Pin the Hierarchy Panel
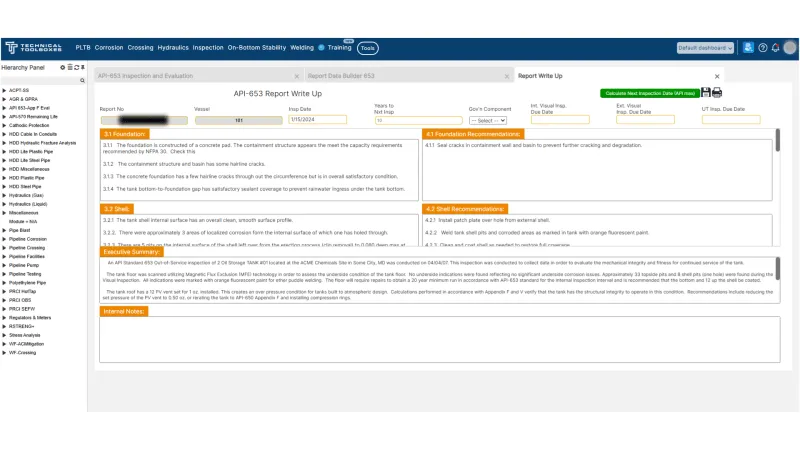Image resolution: width=800 pixels, height=450 pixels. (x=83, y=67)
